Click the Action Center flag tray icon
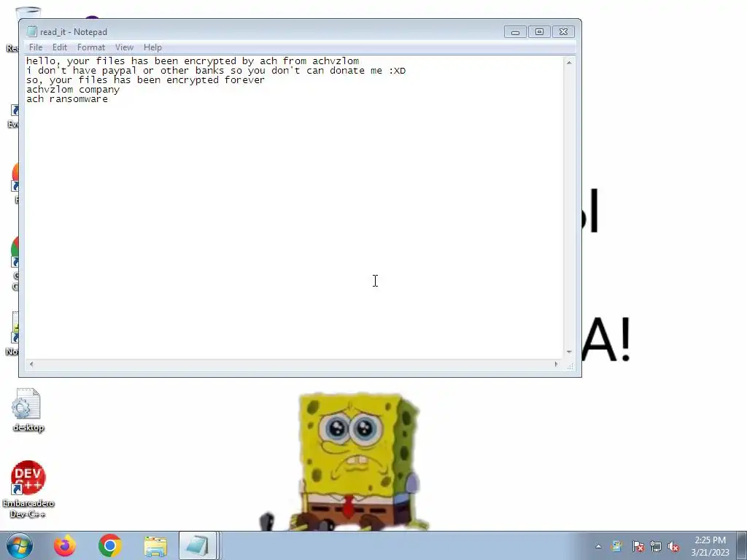The height and width of the screenshot is (560, 747). click(638, 547)
